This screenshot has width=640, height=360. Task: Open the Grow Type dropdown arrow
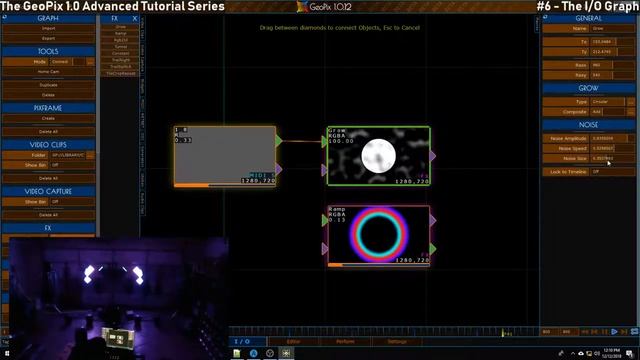click(631, 102)
